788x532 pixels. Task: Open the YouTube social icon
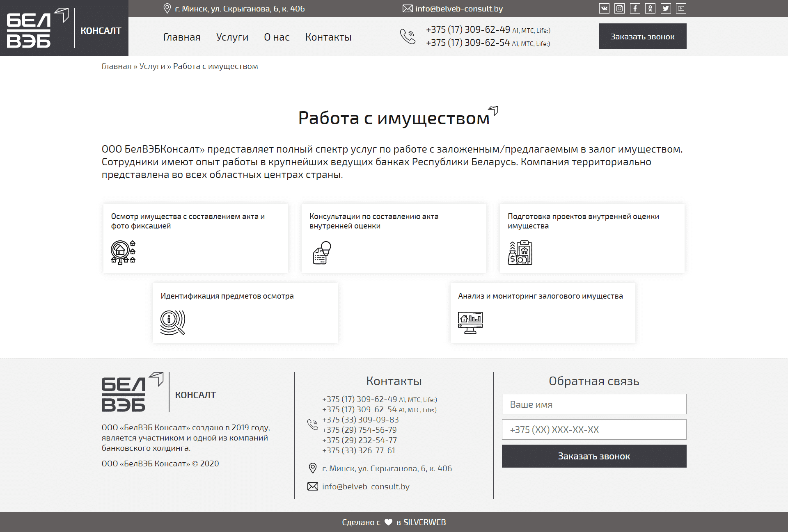click(x=681, y=8)
